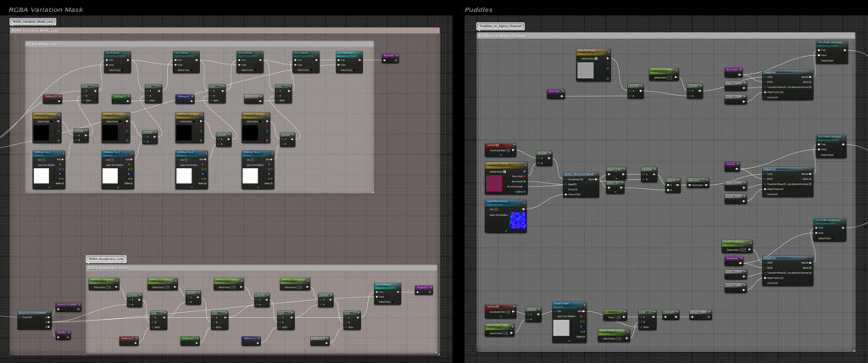
Task: Select the RGBA_Roughness_Lerp comment bubble label
Action: (106, 259)
